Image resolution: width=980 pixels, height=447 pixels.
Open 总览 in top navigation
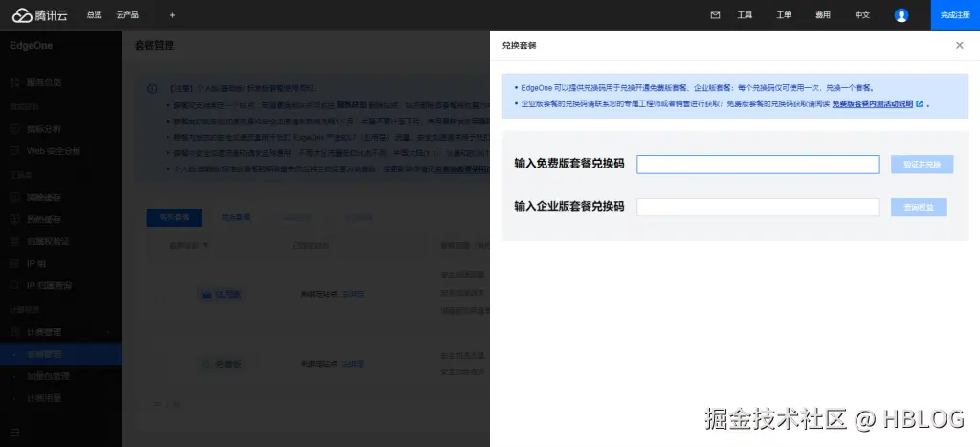coord(94,15)
